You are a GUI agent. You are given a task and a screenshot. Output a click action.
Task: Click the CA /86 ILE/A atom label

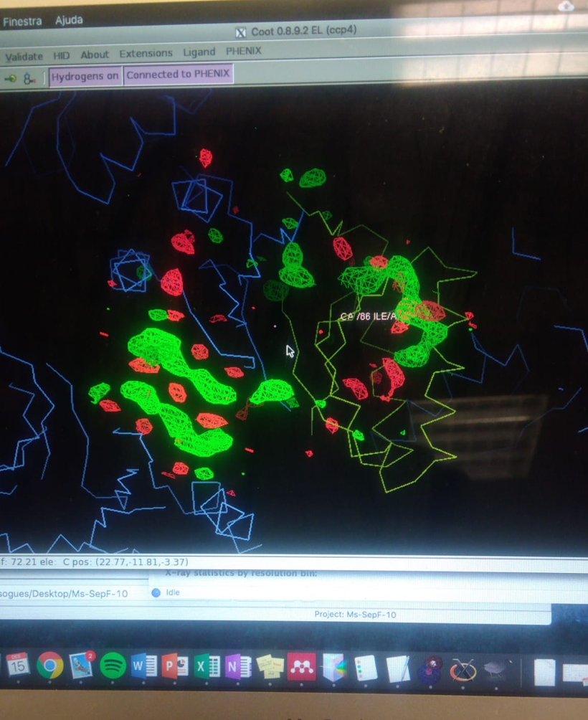(369, 316)
